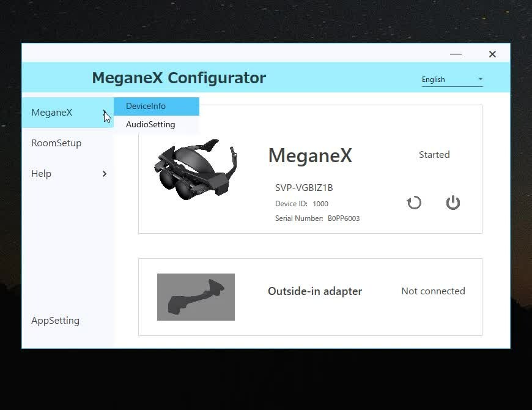This screenshot has width=532, height=410.
Task: Click the large MeganeX device heading
Action: (x=310, y=155)
